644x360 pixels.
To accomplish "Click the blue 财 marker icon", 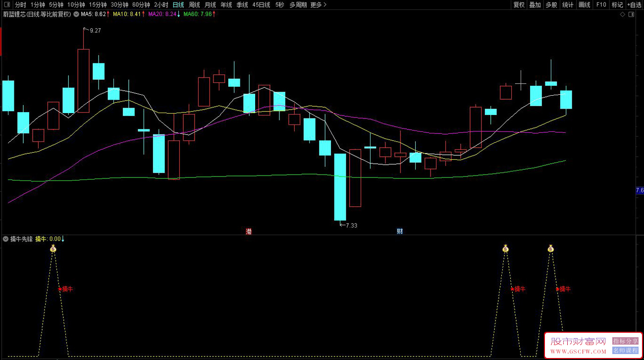I will tap(400, 231).
